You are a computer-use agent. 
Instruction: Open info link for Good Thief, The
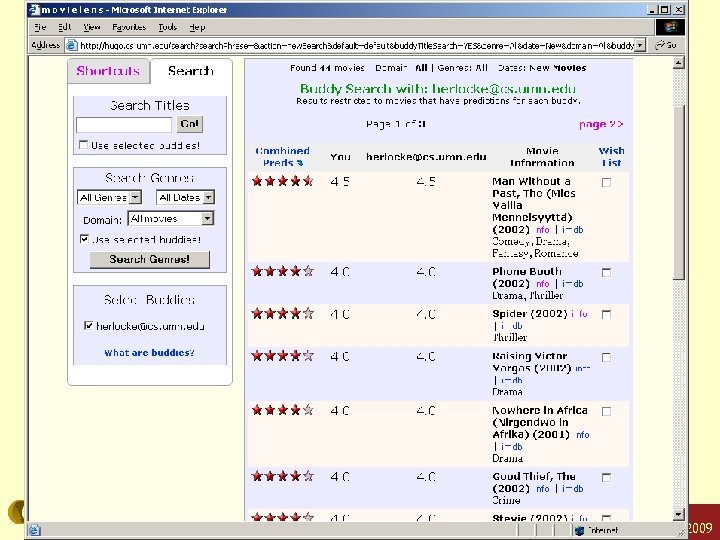pyautogui.click(x=542, y=489)
